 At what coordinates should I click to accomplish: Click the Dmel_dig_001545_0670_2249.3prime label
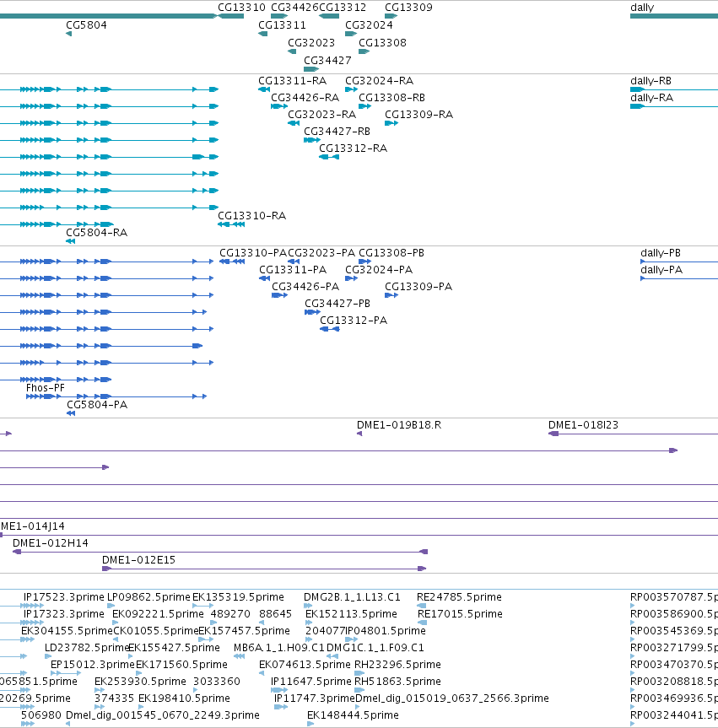pyautogui.click(x=163, y=715)
